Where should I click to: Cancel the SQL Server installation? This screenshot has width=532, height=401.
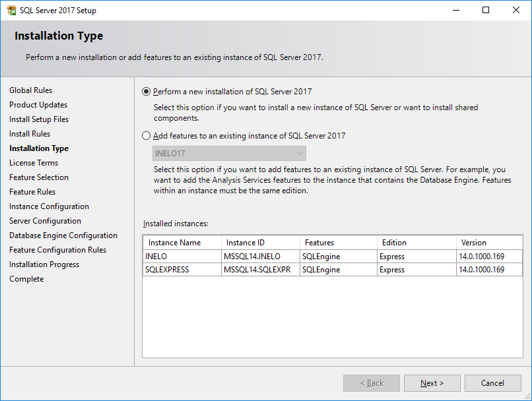492,383
